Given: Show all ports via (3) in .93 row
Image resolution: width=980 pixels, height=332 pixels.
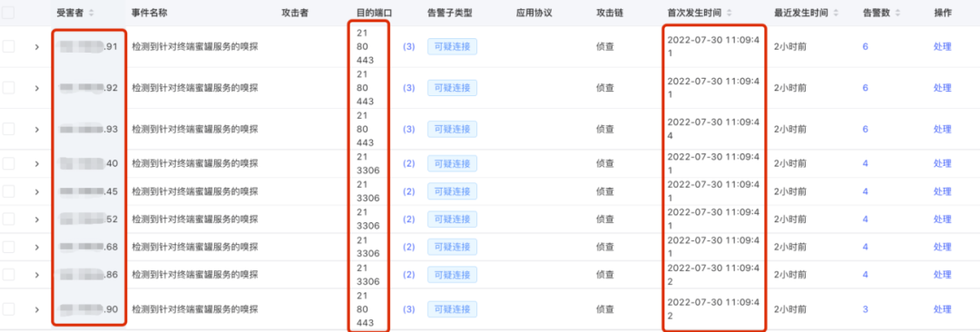Looking at the screenshot, I should [x=408, y=129].
